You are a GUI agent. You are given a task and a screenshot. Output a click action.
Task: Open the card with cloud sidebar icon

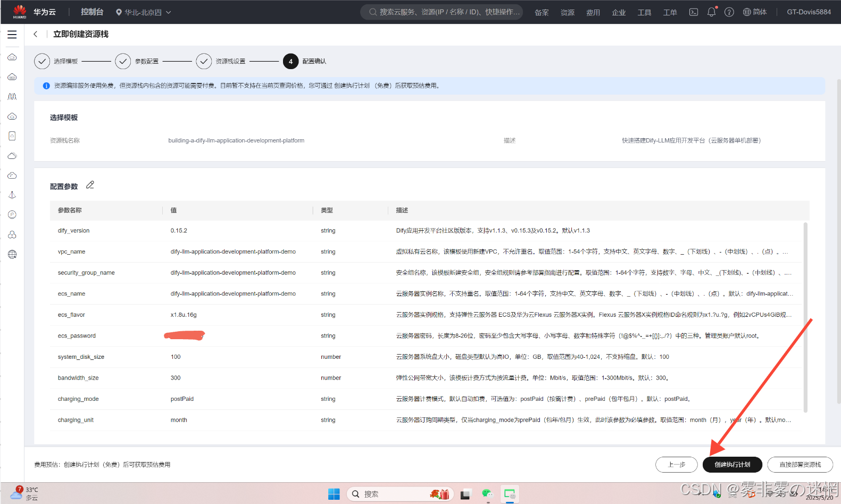point(12,136)
